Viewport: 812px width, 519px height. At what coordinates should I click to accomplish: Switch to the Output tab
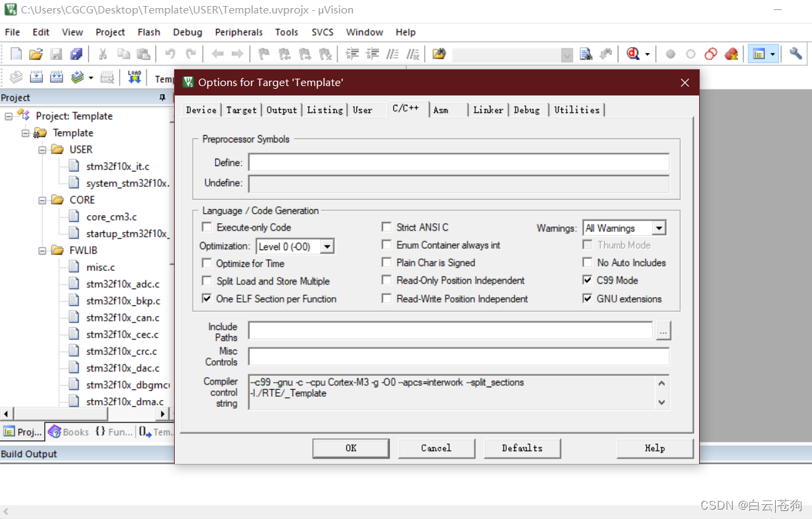click(282, 110)
